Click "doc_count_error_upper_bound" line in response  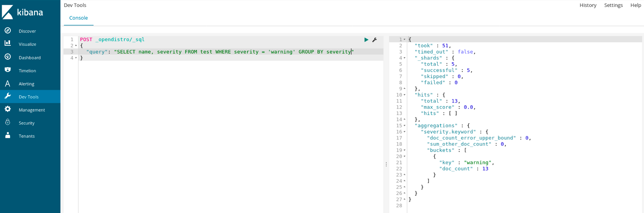pyautogui.click(x=479, y=138)
